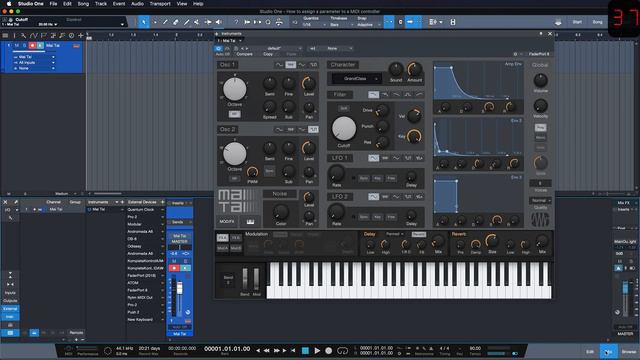640x360 pixels.
Task: Open Snap Adaptive dropdown
Action: click(369, 24)
